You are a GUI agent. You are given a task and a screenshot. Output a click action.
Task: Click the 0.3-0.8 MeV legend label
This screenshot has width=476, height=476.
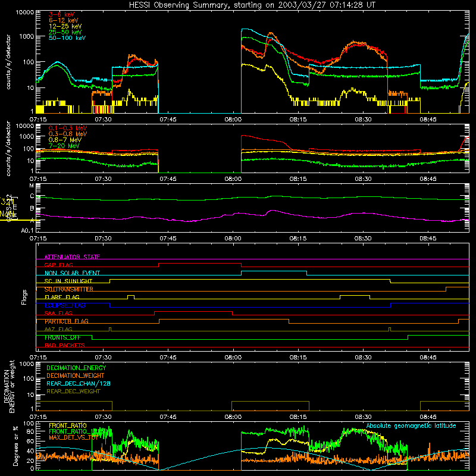68,134
